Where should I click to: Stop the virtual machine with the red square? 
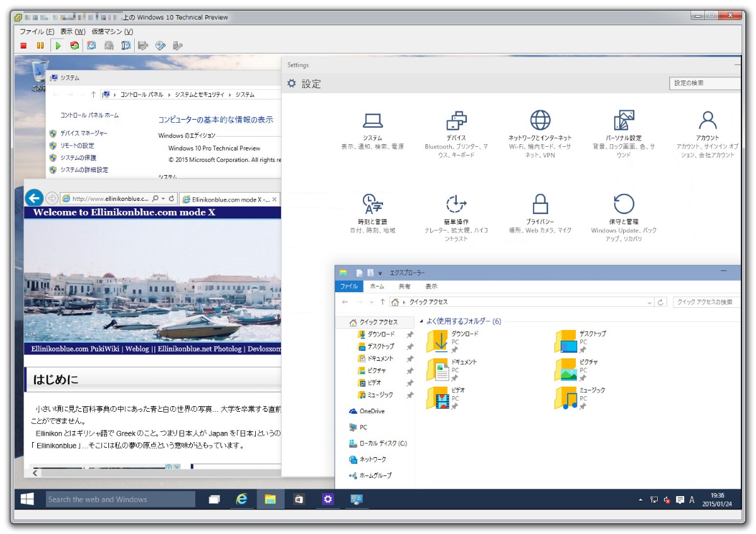[24, 45]
